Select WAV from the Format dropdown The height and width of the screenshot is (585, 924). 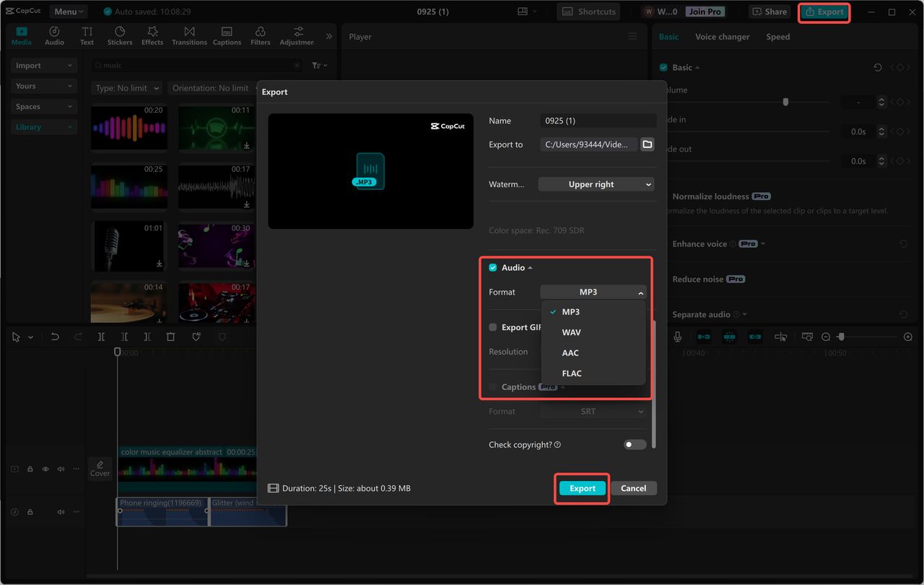click(571, 331)
